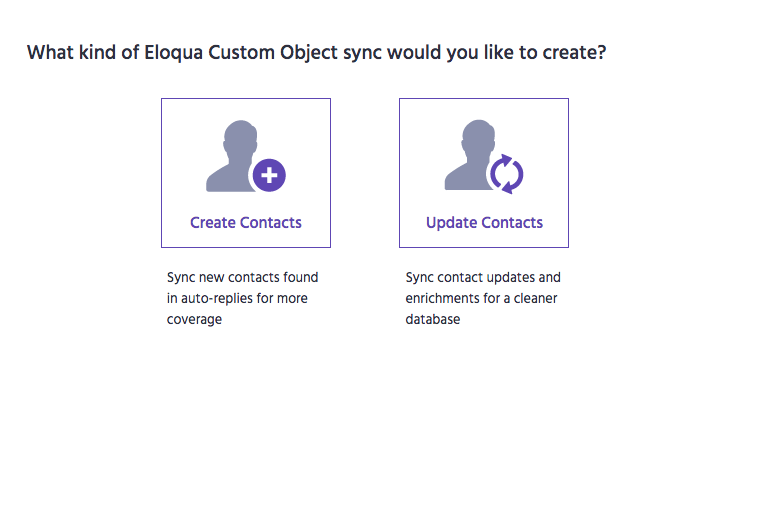Click the word 'database' under Update Contacts

(x=433, y=319)
